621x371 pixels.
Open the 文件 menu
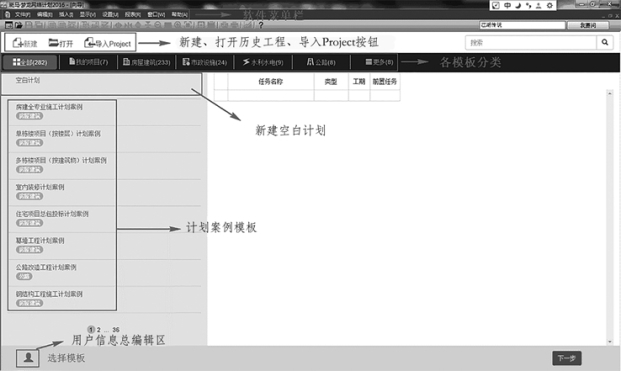pyautogui.click(x=22, y=15)
